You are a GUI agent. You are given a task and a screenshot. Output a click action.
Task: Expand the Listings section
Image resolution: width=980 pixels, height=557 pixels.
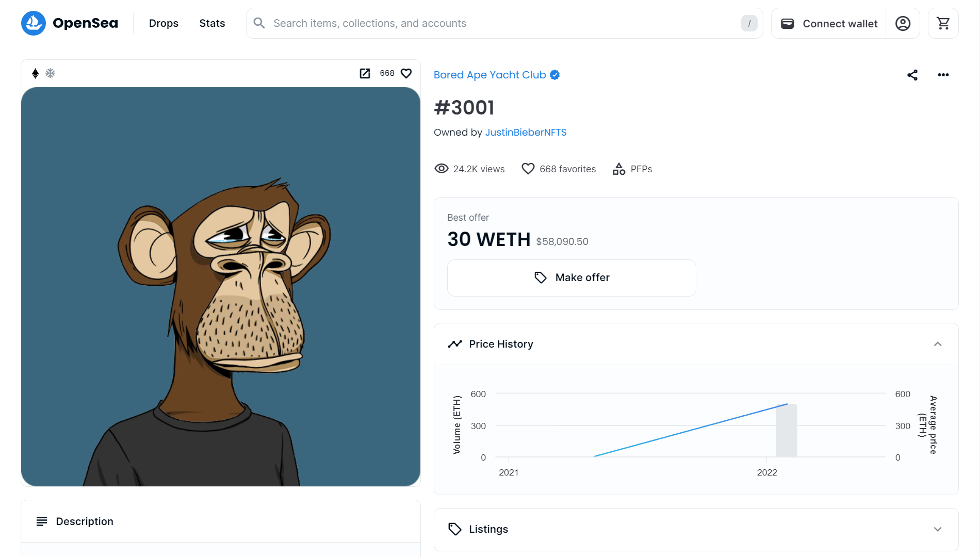click(937, 529)
